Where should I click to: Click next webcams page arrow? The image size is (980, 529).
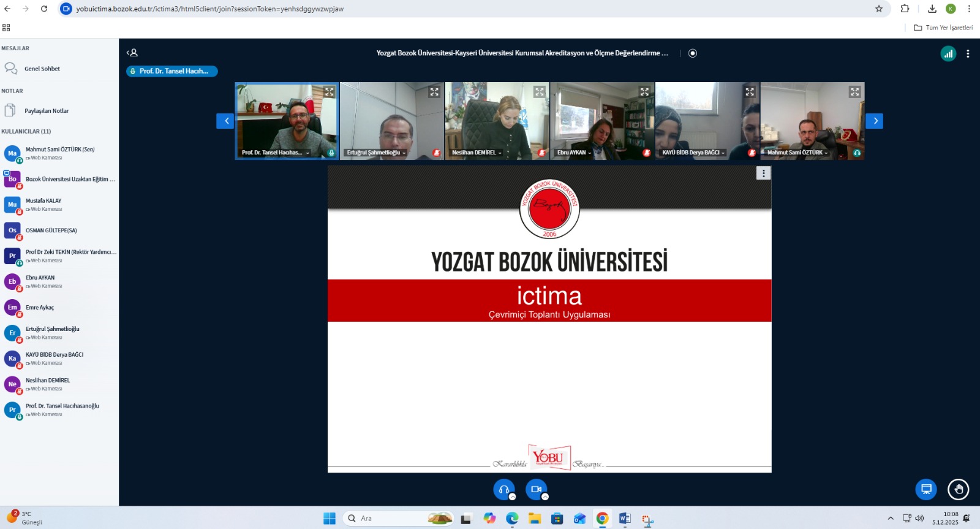point(875,121)
